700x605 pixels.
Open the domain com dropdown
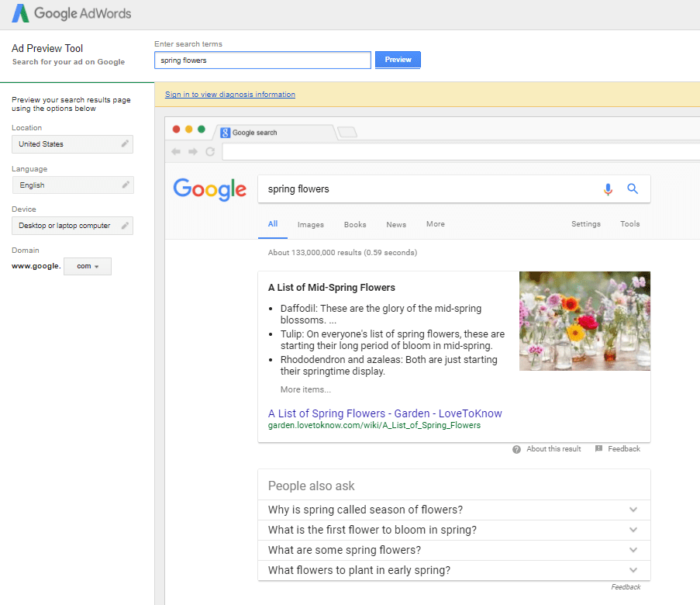point(88,266)
